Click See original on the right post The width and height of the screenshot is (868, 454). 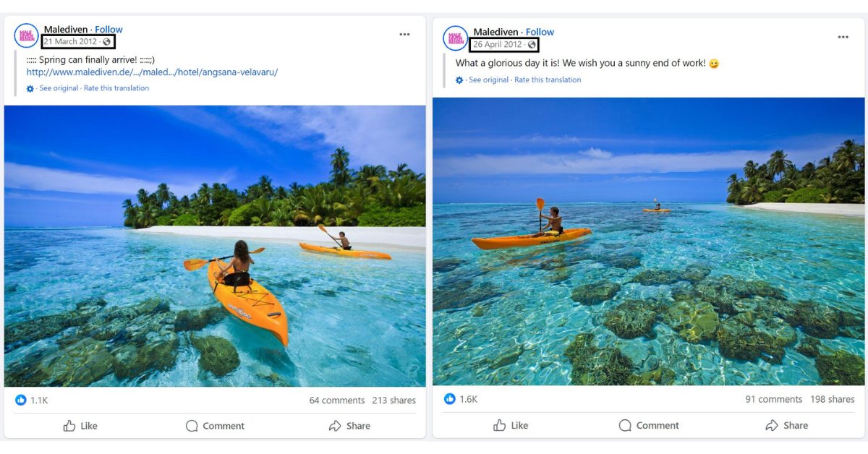[x=488, y=80]
